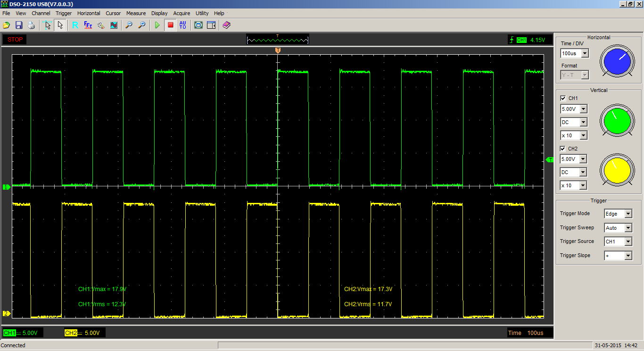Open the Trigger Mode Edge dropdown
Image resolution: width=644 pixels, height=351 pixels.
[x=628, y=214]
